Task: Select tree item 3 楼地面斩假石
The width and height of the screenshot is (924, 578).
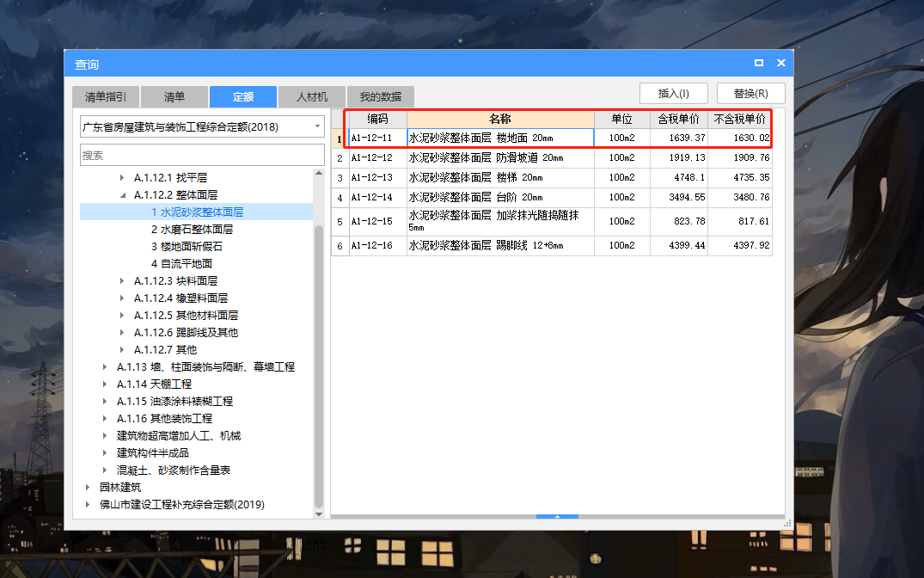Action: click(x=187, y=247)
